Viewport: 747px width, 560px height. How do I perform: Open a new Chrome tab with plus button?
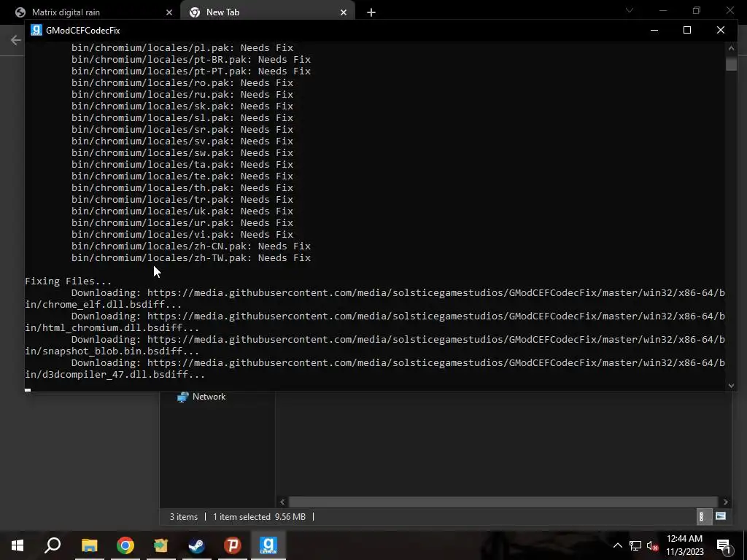(x=371, y=12)
